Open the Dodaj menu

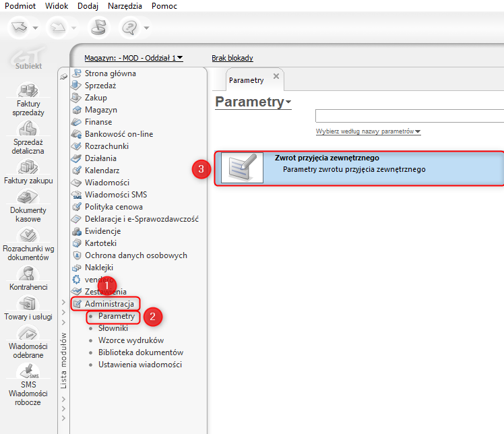pyautogui.click(x=88, y=6)
